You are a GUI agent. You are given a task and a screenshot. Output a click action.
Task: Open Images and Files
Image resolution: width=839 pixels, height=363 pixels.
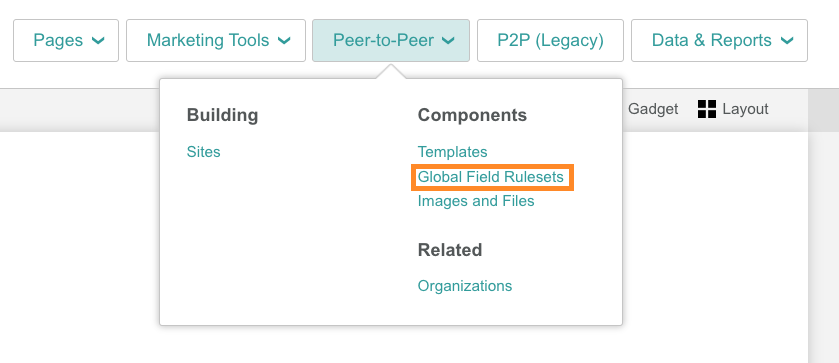click(x=476, y=201)
